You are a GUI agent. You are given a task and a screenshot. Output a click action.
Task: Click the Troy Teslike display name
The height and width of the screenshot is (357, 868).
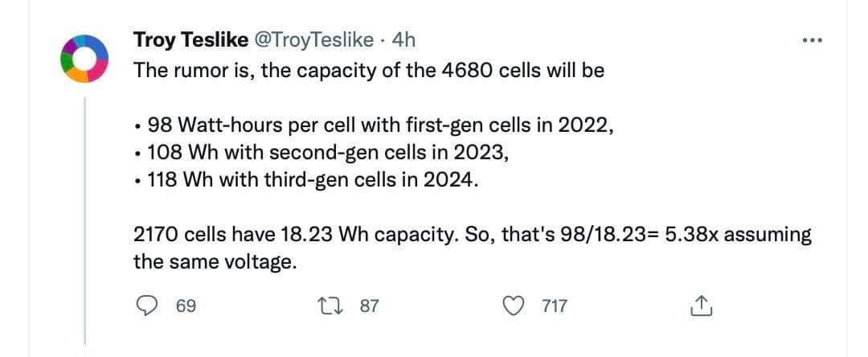click(x=190, y=40)
